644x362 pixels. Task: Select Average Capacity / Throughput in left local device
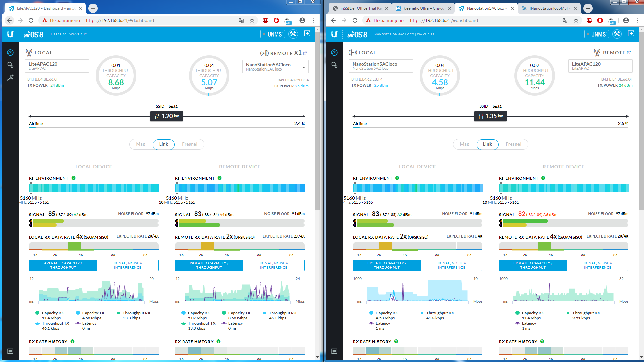coord(63,265)
